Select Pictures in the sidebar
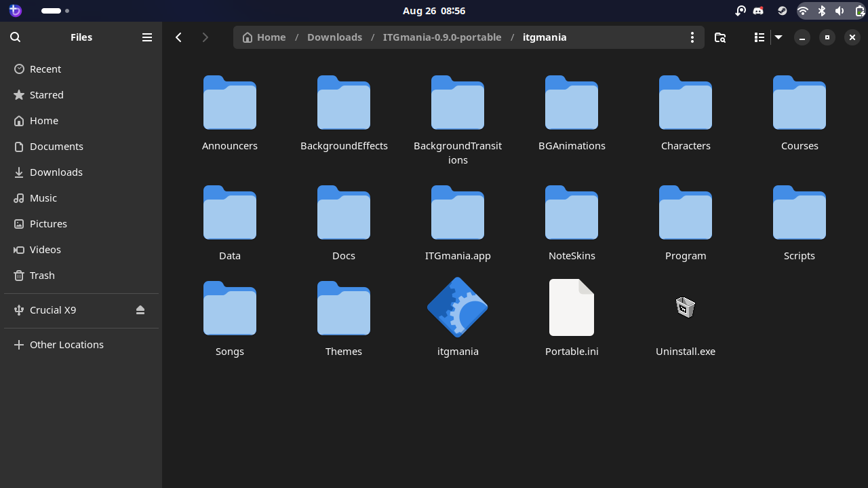This screenshot has width=868, height=488. (x=48, y=223)
